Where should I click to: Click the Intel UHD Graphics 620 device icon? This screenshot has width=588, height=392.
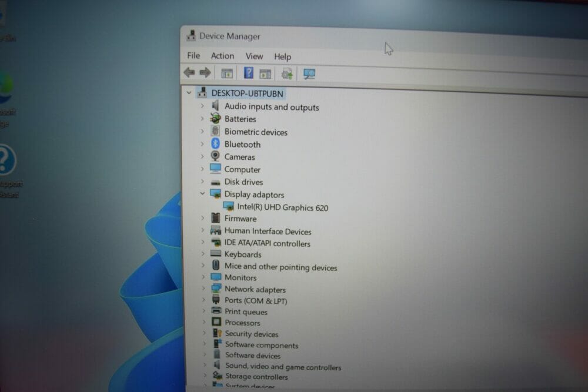point(228,206)
